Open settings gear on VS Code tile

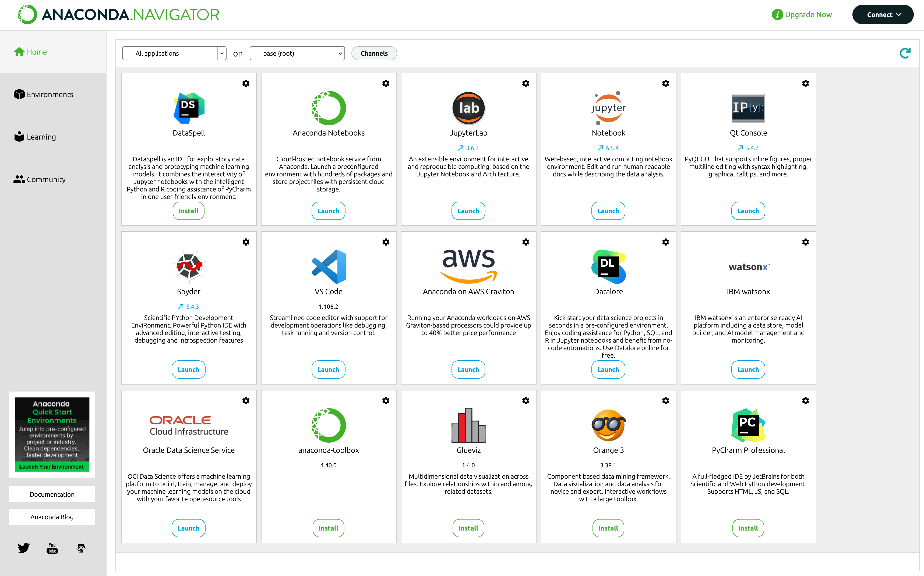386,242
